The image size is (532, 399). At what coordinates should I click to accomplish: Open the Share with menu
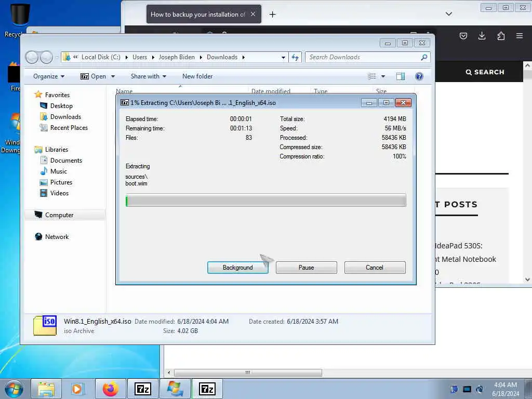click(148, 76)
